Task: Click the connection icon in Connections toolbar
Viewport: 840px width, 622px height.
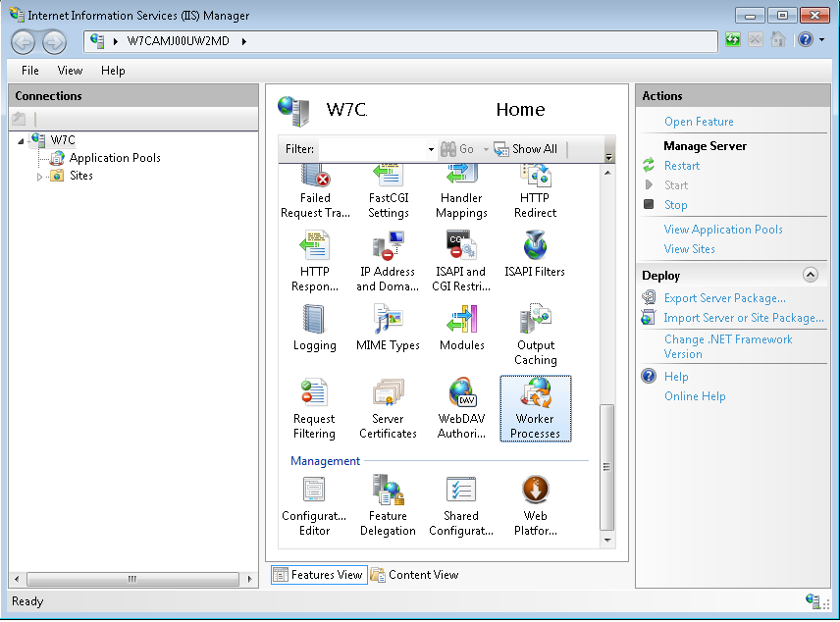Action: 19,119
